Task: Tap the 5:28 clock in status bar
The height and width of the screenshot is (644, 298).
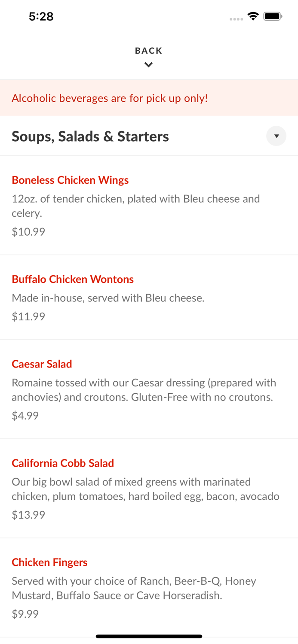Action: coord(41,16)
